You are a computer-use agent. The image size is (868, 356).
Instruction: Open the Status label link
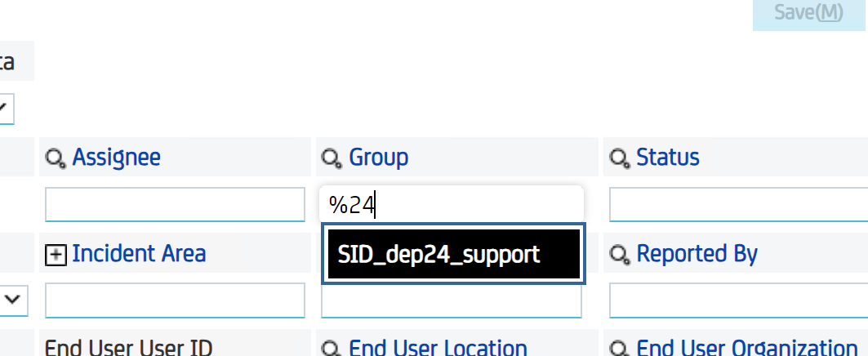667,158
